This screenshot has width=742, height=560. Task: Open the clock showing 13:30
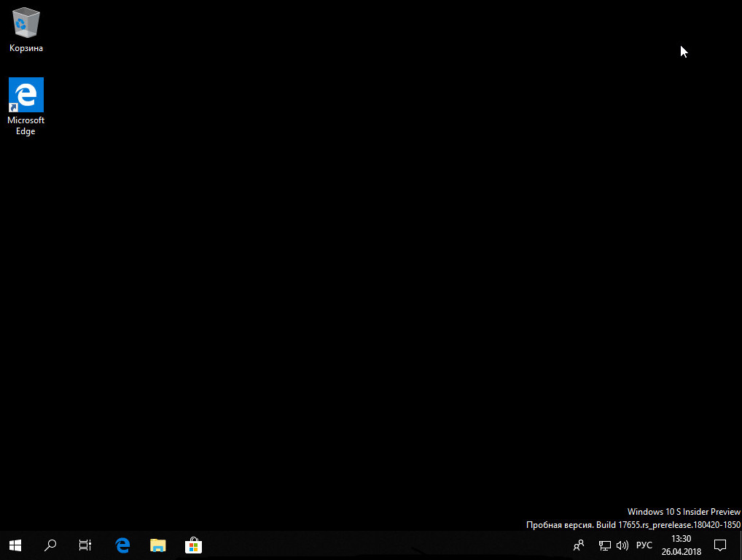tap(681, 545)
